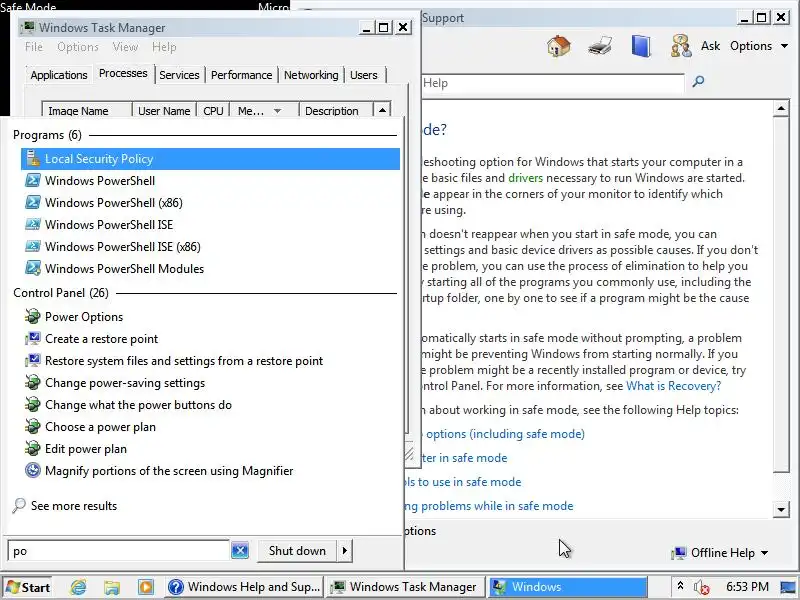Image resolution: width=800 pixels, height=600 pixels.
Task: Open Windows Explorer folder taskbar icon
Action: click(x=112, y=587)
